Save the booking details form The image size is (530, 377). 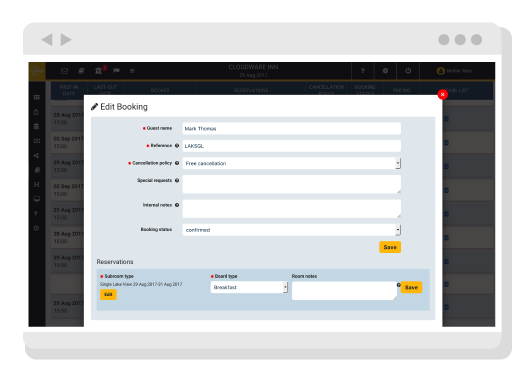point(390,247)
